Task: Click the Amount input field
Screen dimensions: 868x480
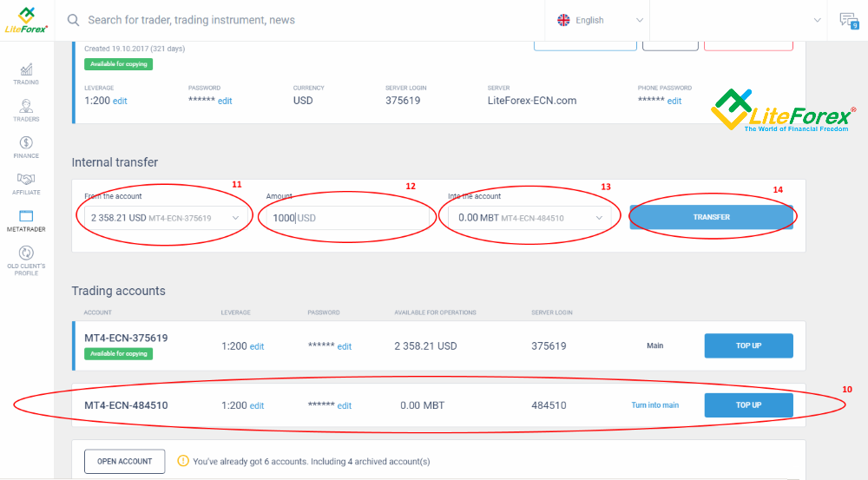Action: (x=348, y=218)
